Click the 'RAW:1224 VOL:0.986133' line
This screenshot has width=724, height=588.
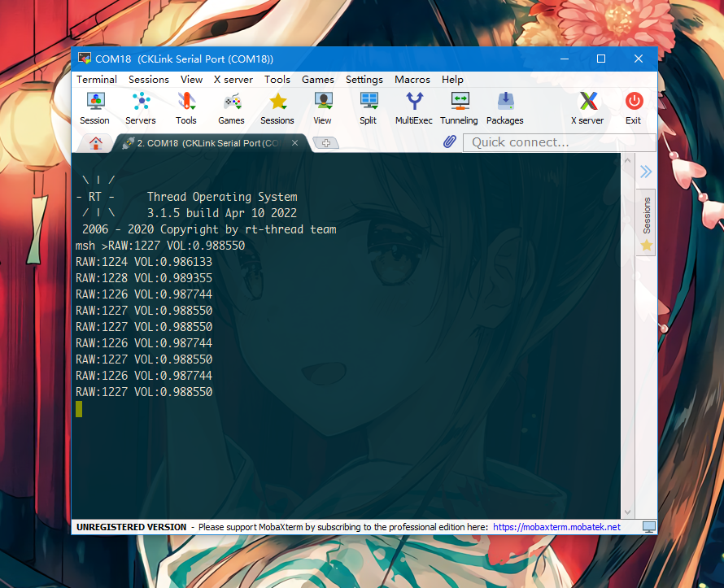(x=144, y=262)
